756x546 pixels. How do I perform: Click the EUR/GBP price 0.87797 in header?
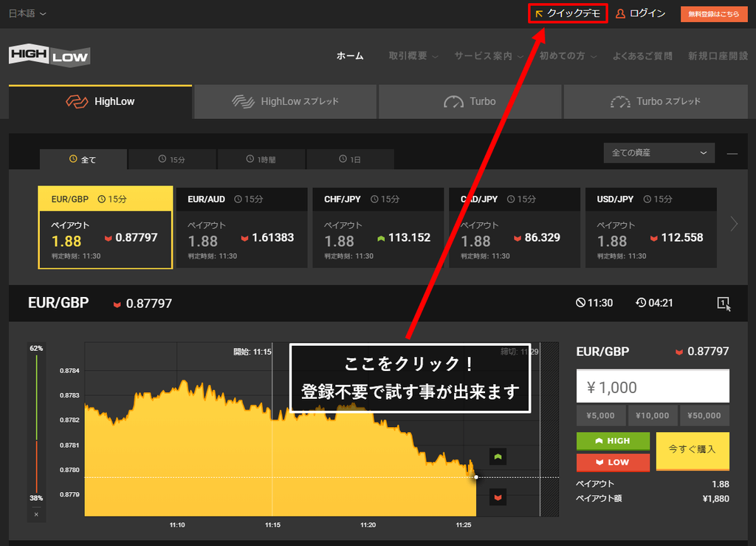pyautogui.click(x=148, y=304)
